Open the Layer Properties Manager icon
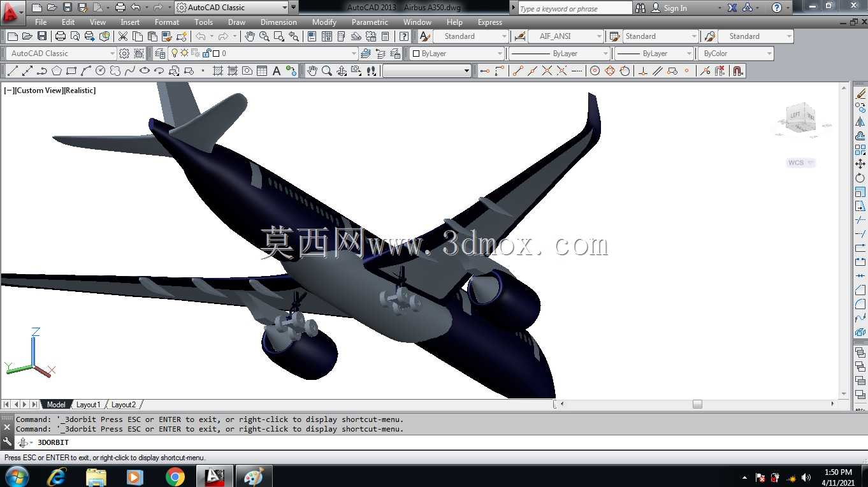The height and width of the screenshot is (487, 868). tap(160, 54)
